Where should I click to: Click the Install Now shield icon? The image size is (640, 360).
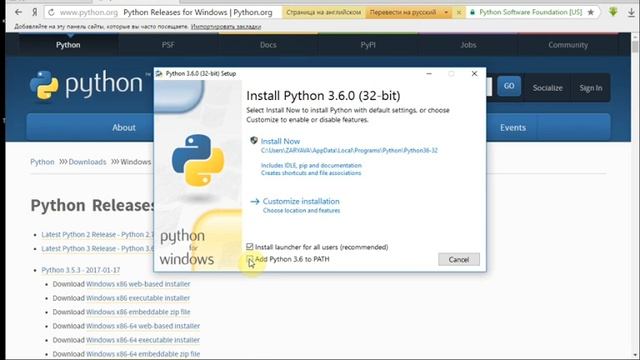(x=254, y=140)
